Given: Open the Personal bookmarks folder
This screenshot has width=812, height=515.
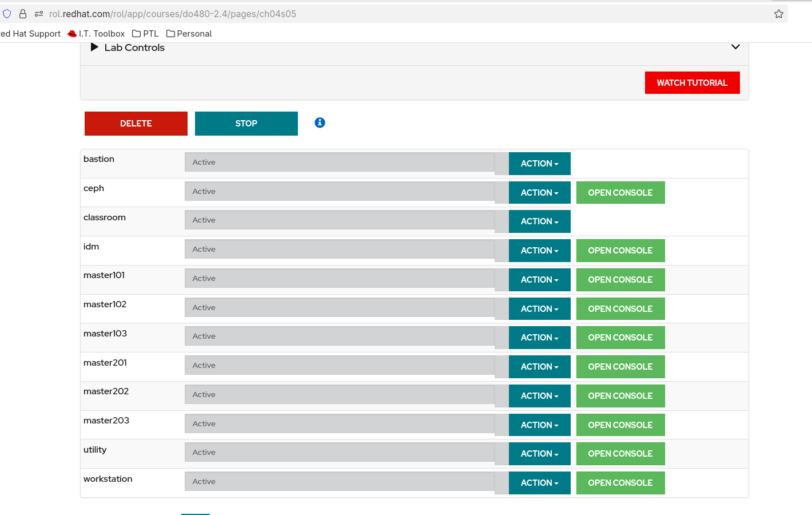Looking at the screenshot, I should (x=189, y=34).
